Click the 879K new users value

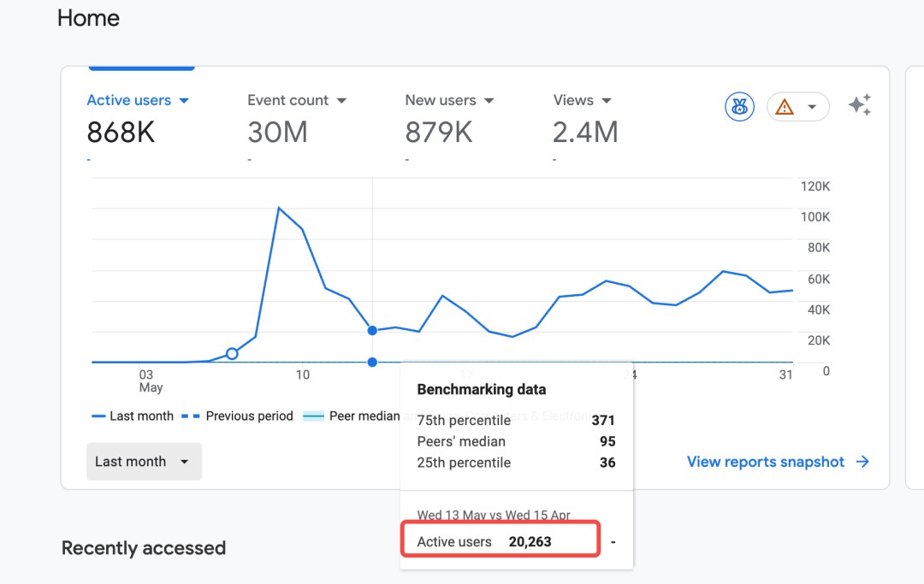tap(439, 132)
